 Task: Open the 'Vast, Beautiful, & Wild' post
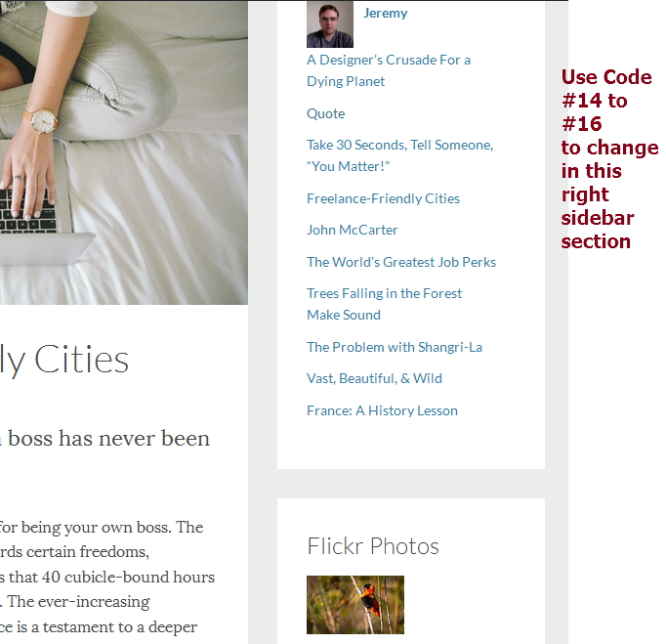374,378
